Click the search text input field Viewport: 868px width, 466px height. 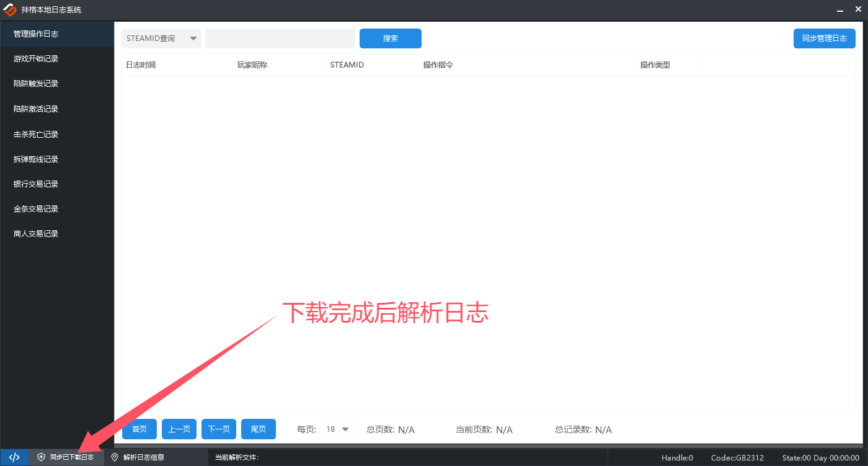point(280,38)
